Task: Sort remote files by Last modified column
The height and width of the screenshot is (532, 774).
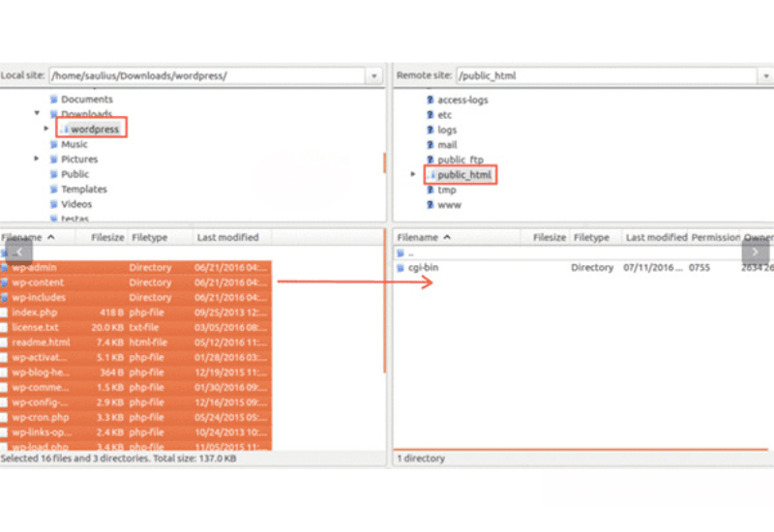Action: 655,237
